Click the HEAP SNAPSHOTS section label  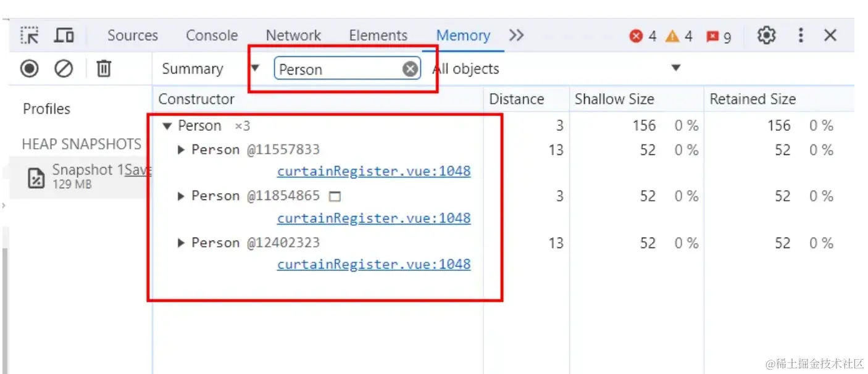[x=81, y=144]
